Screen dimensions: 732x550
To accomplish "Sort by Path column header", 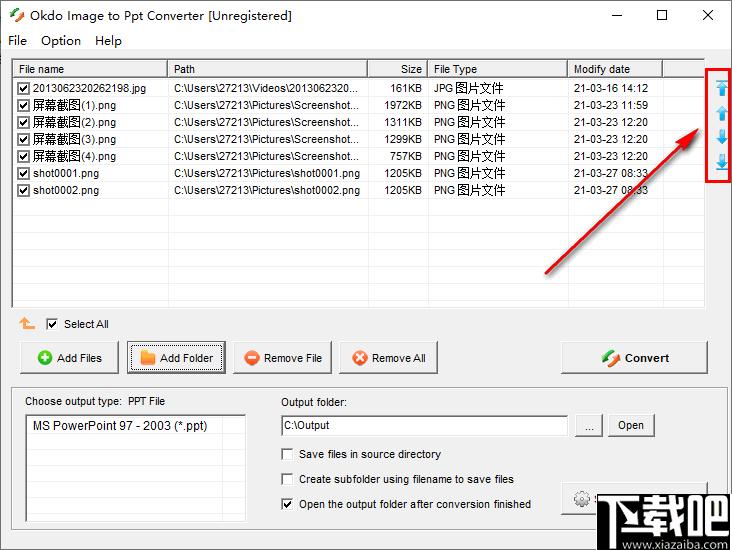I will pyautogui.click(x=267, y=69).
